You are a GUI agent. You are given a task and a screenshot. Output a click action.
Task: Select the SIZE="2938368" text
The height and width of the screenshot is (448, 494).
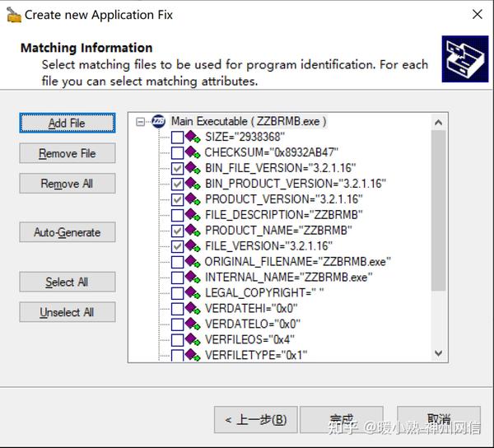[x=245, y=137]
